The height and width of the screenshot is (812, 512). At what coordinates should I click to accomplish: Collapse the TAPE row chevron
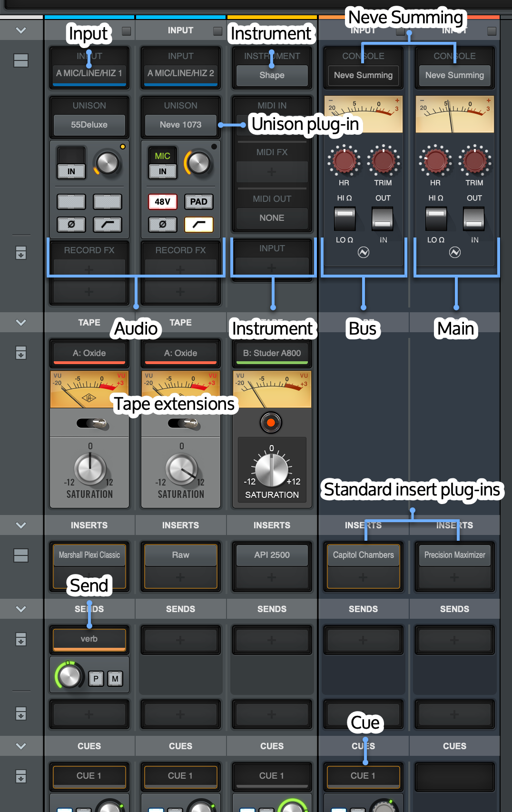click(21, 323)
